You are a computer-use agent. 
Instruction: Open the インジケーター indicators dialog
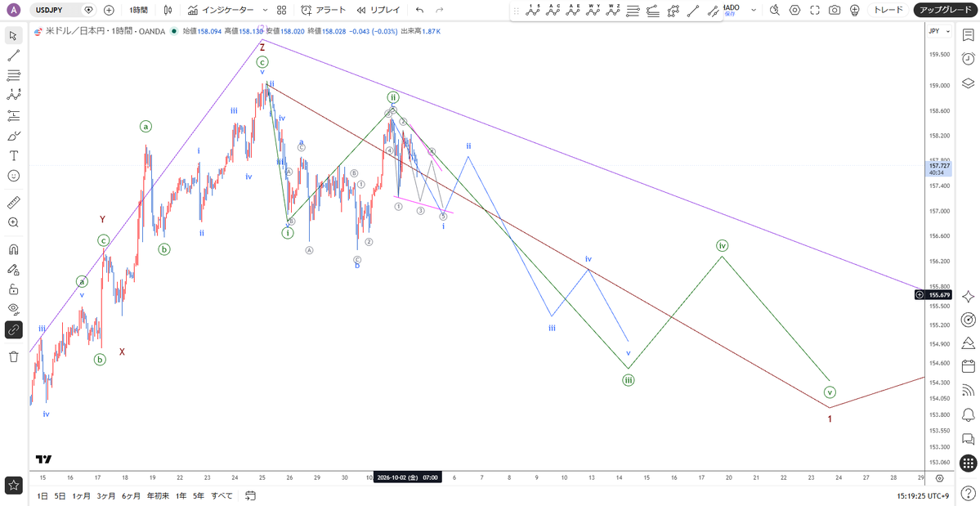[x=221, y=10]
